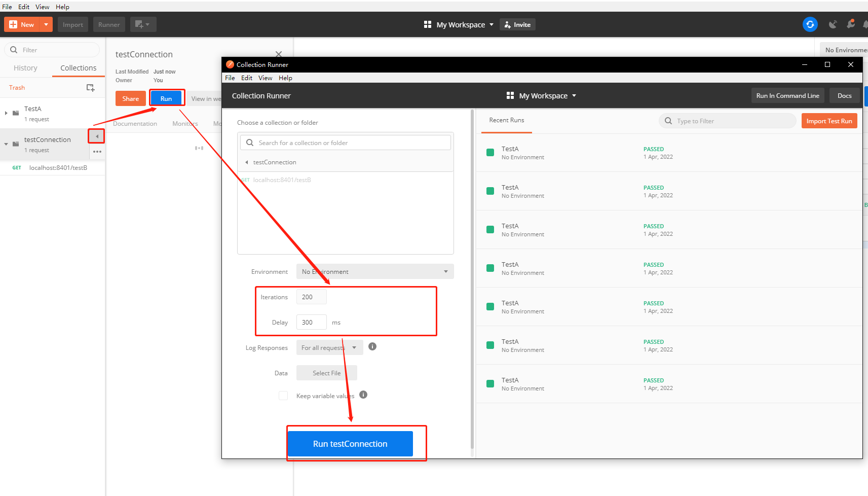Viewport: 868px width, 496px height.
Task: Open Collection Runner Edit menu
Action: 247,78
